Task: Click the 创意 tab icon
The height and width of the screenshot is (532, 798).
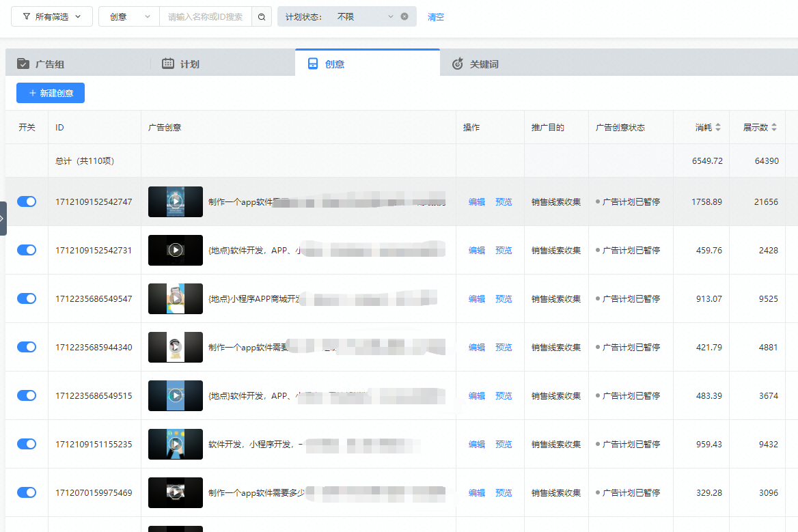Action: pyautogui.click(x=313, y=64)
